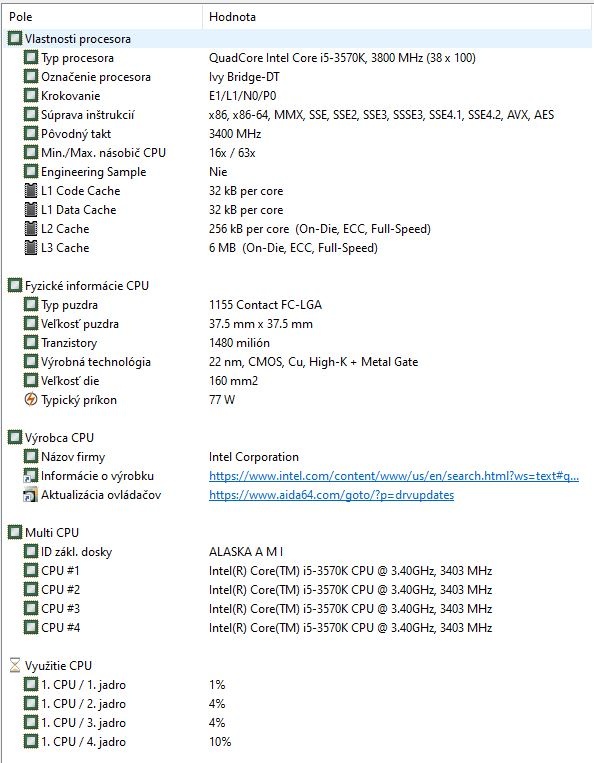Click the 16x / 63x multiplier value

(232, 152)
